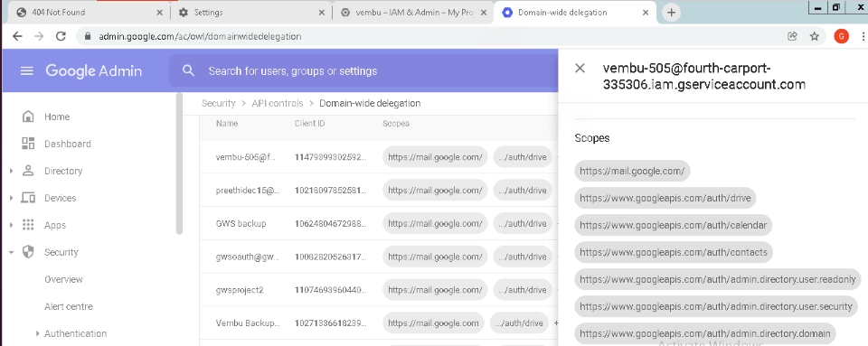Click the auth/calendar scope chip in panel
This screenshot has width=868, height=346.
coord(673,225)
